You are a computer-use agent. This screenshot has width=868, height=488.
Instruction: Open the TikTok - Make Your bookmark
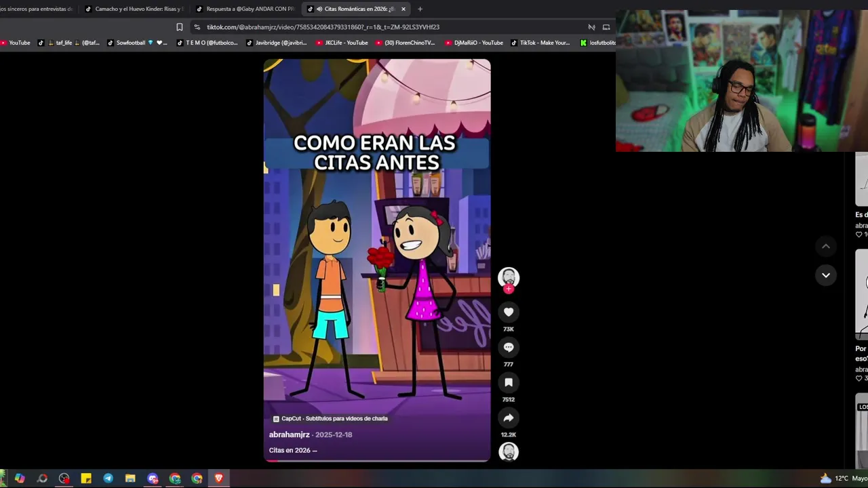click(x=540, y=43)
